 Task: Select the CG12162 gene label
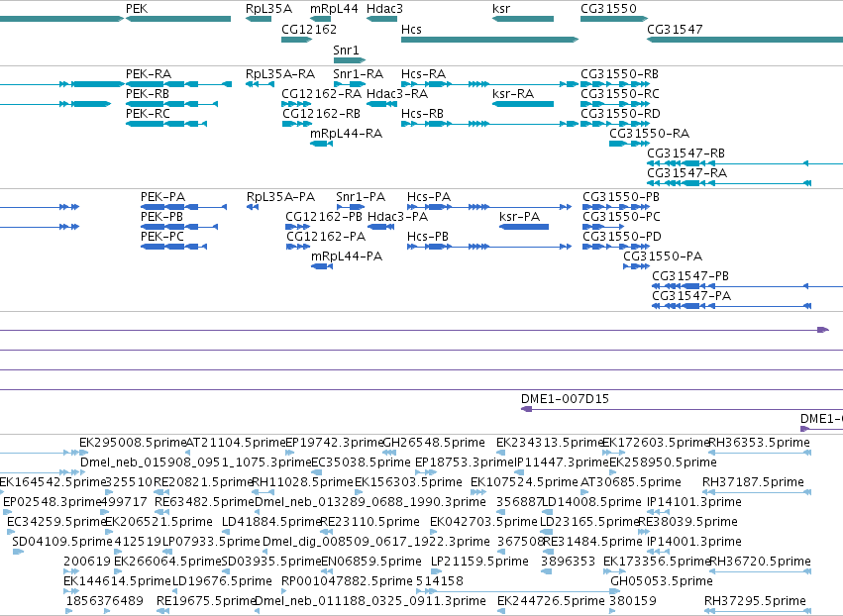pyautogui.click(x=309, y=29)
